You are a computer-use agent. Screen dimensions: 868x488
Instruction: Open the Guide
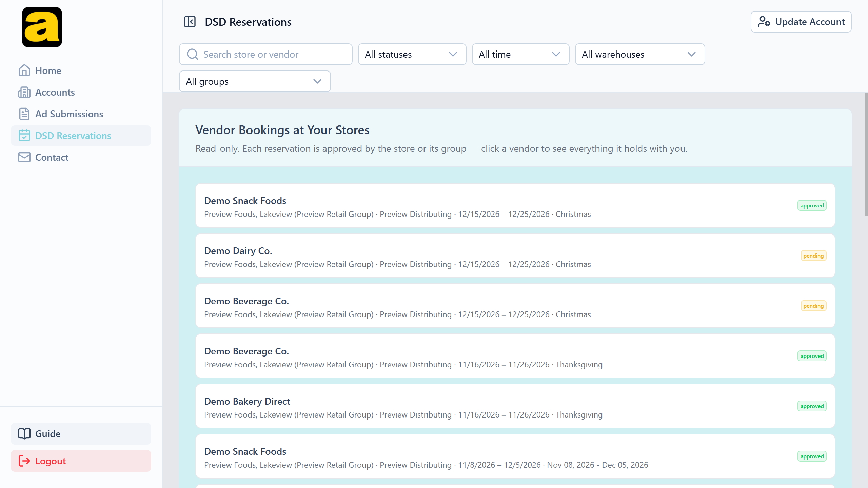point(81,434)
